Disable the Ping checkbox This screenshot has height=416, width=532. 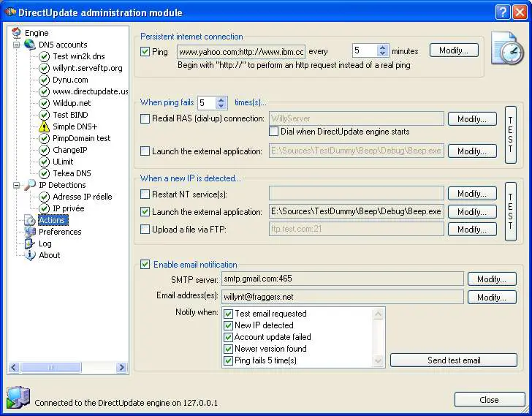(x=145, y=51)
